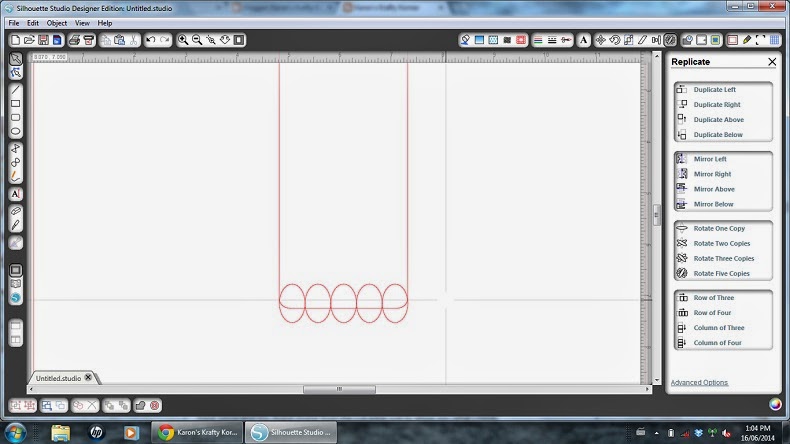Open Advanced Options link
The image size is (790, 444).
[x=699, y=383]
